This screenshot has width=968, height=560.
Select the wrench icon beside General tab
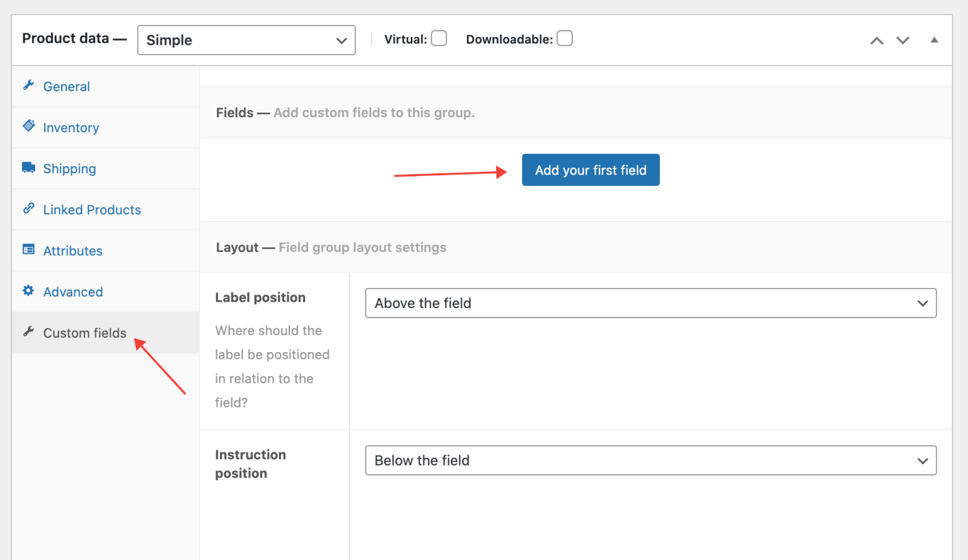tap(28, 85)
